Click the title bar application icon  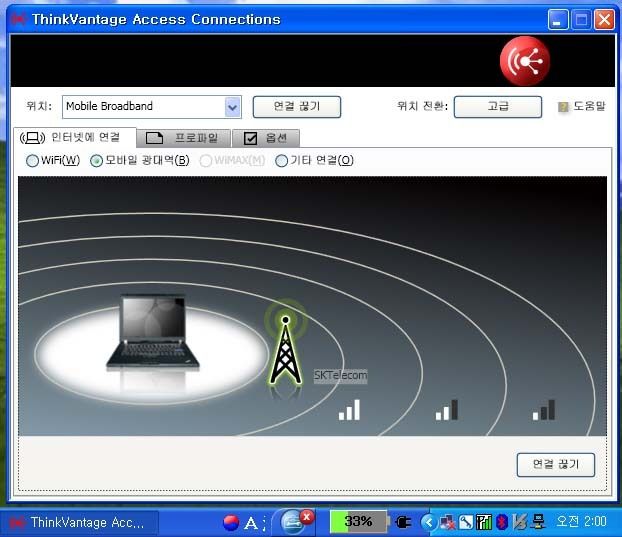[x=18, y=19]
